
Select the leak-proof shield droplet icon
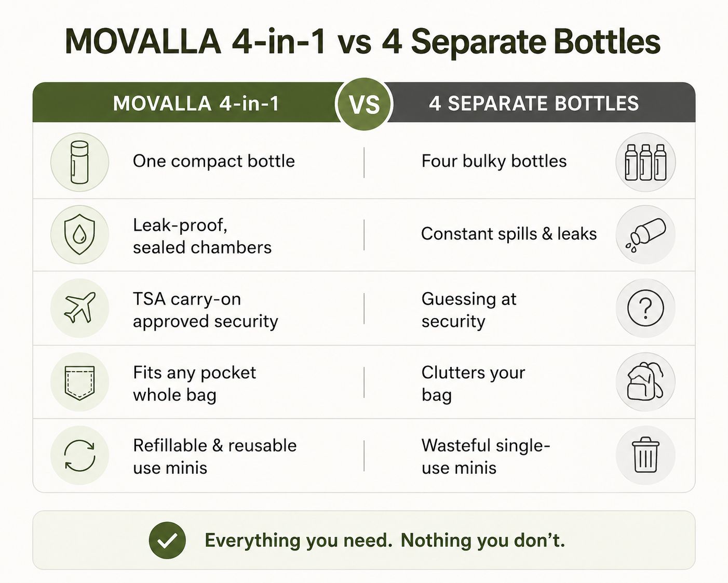coord(79,235)
